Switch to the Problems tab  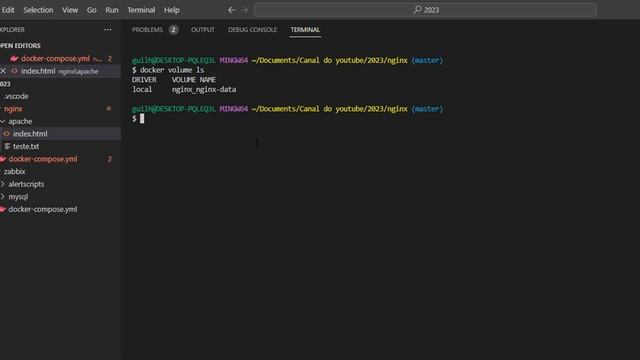[x=147, y=30]
